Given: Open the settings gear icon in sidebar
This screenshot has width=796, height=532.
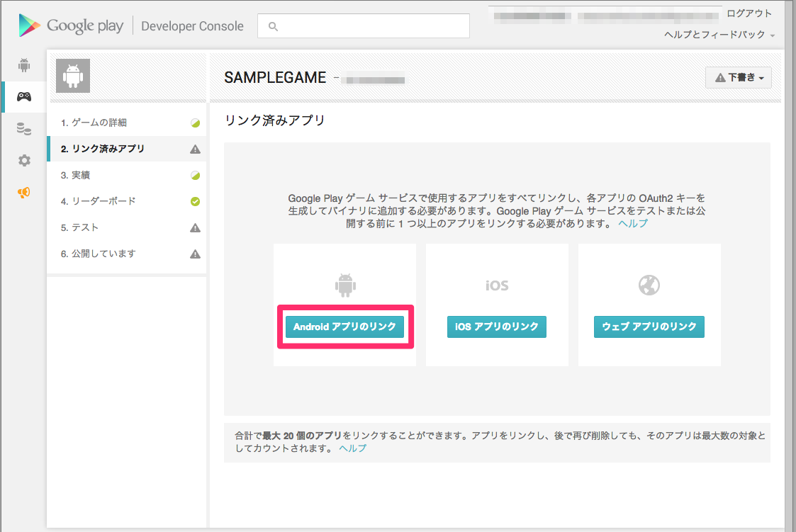Looking at the screenshot, I should click(x=23, y=160).
